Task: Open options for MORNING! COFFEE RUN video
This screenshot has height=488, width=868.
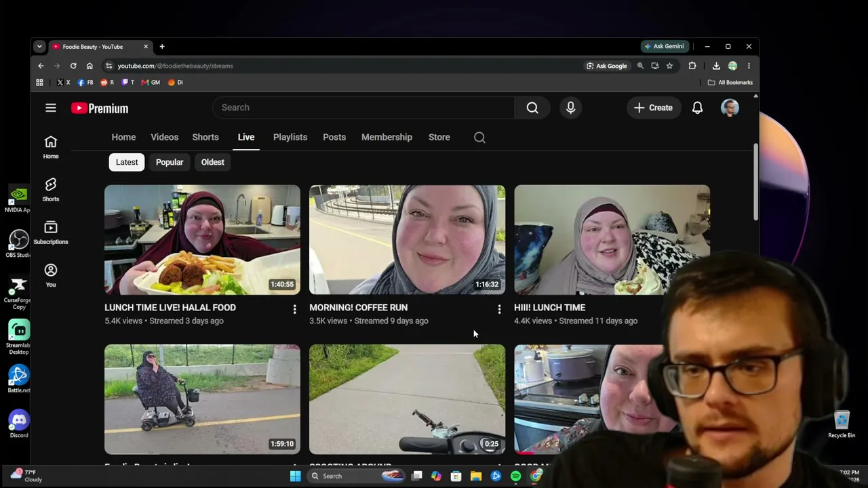Action: [499, 309]
